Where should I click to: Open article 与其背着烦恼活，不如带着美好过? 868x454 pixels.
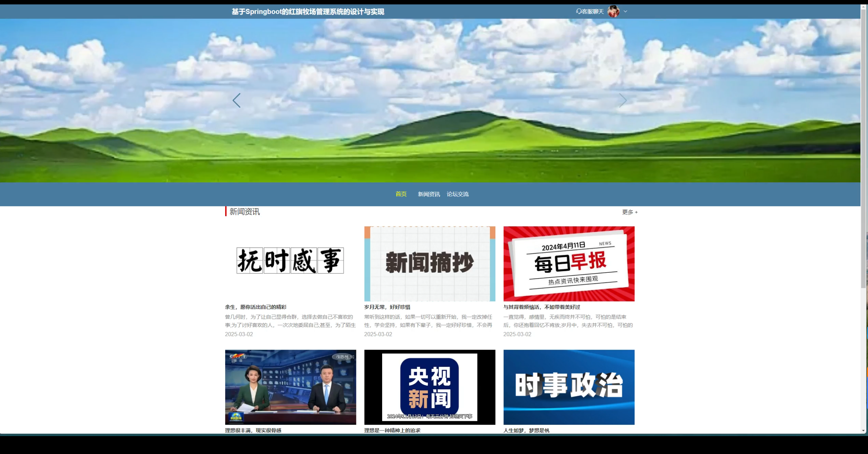(x=541, y=307)
